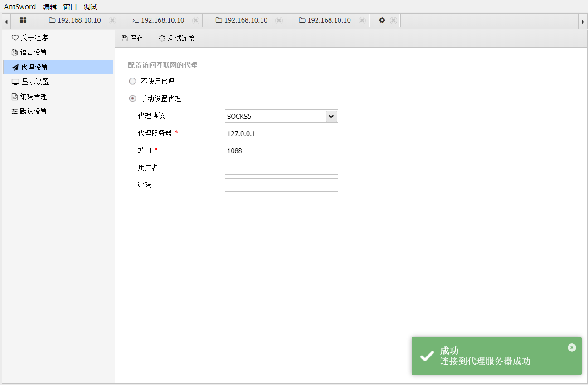588x385 pixels.
Task: Close the first 192.168.10.10 folder tab
Action: (112, 20)
